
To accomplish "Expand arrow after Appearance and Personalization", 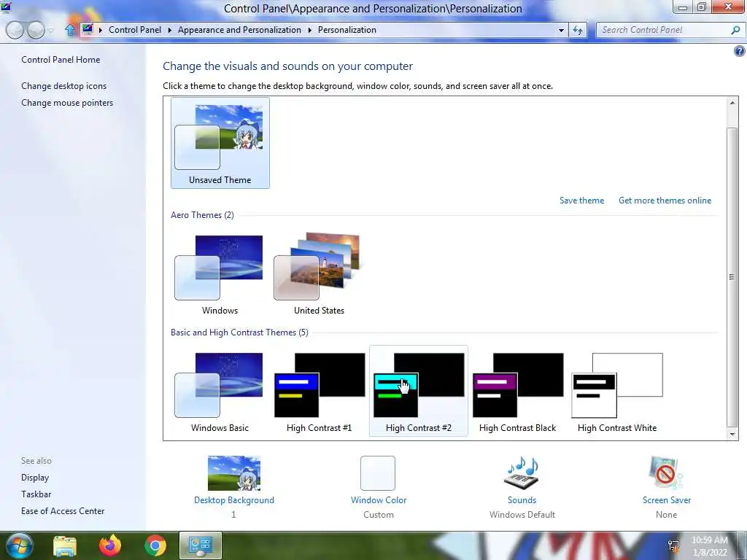I will coord(309,30).
